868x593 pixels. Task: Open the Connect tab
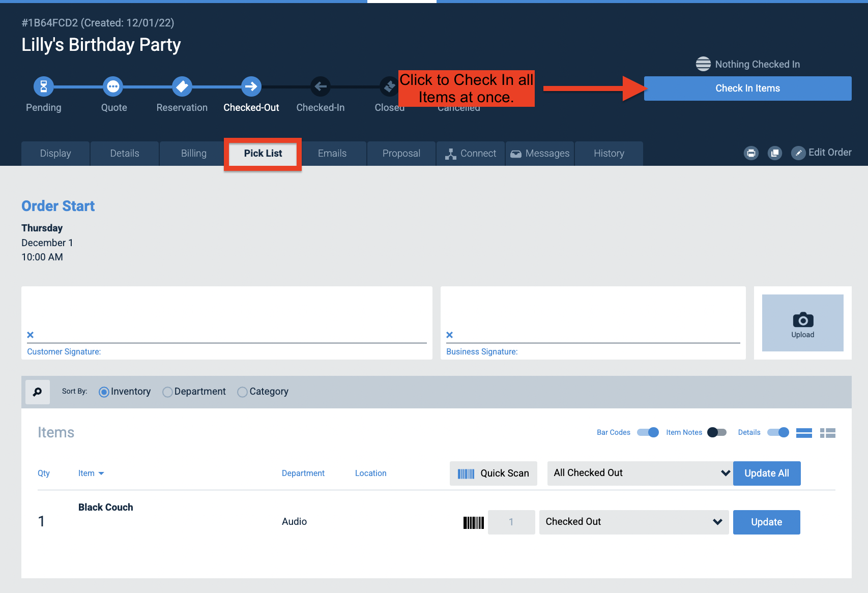coord(471,154)
